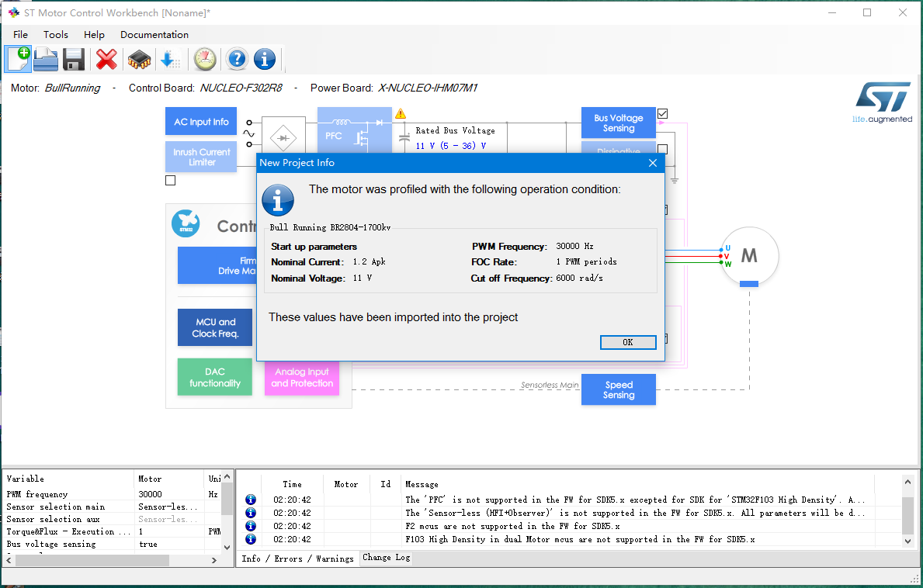
Task: Click the bridge rectifier diode symbol
Action: tap(283, 138)
